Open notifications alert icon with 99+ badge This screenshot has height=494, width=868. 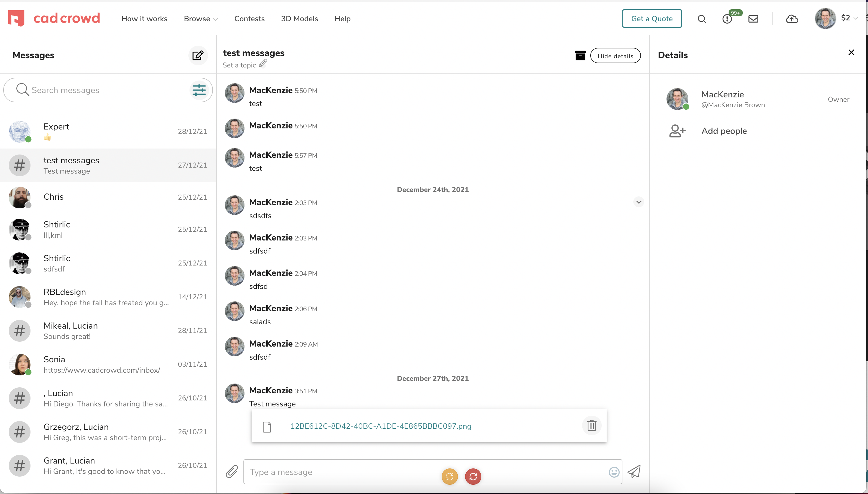click(x=727, y=19)
